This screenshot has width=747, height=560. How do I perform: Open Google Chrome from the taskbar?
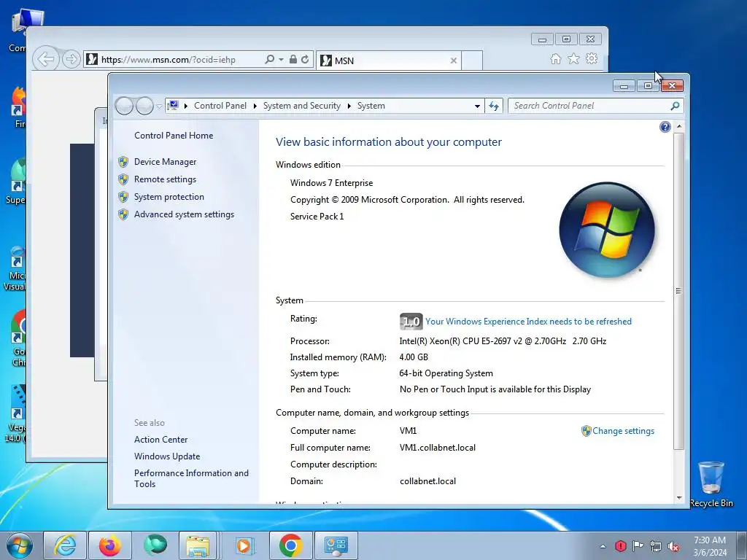290,545
